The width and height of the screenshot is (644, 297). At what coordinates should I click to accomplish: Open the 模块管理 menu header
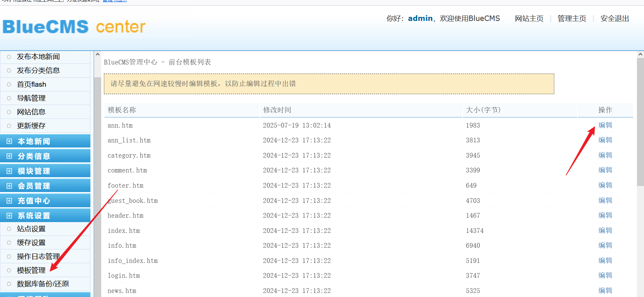[45, 171]
